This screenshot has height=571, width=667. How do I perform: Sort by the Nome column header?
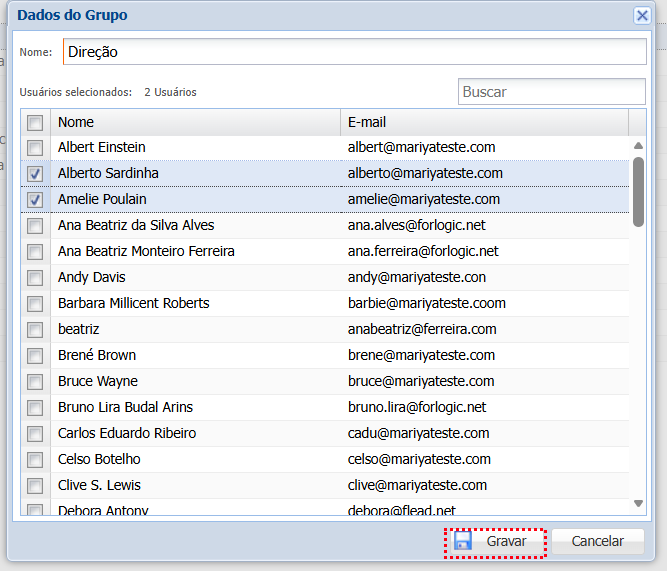click(195, 122)
